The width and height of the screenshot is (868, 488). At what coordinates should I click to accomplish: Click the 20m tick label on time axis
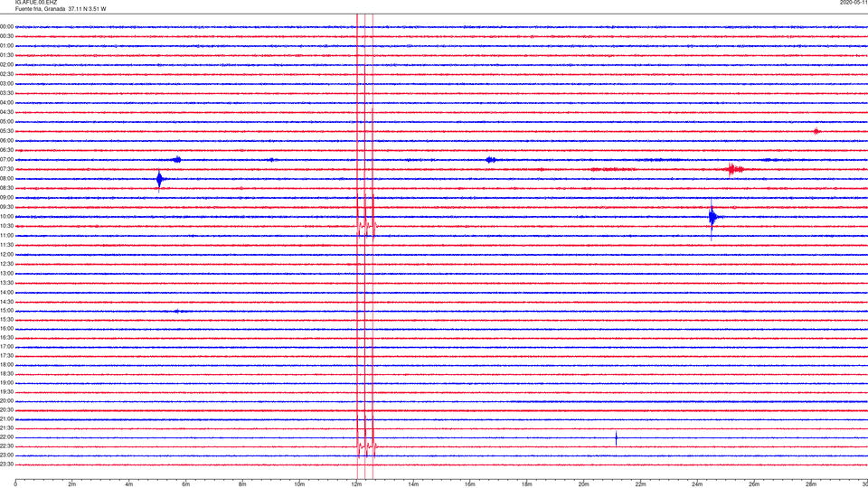click(x=584, y=484)
